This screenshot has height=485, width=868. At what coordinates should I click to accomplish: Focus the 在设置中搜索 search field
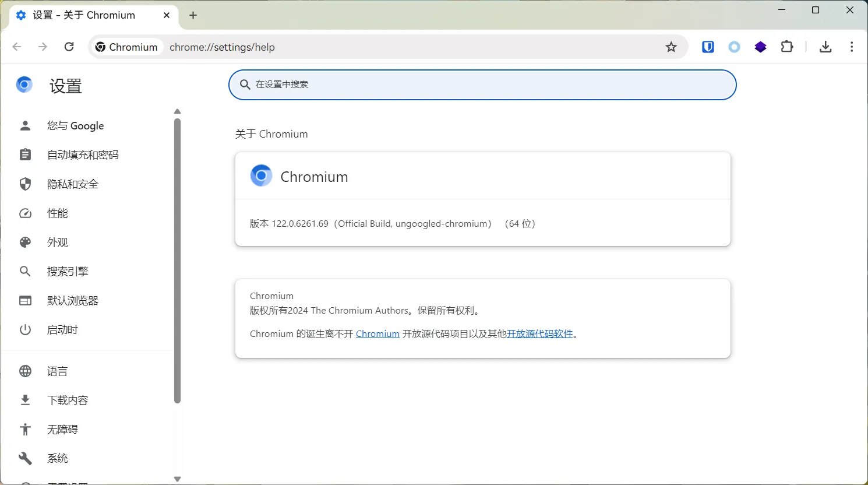click(482, 85)
